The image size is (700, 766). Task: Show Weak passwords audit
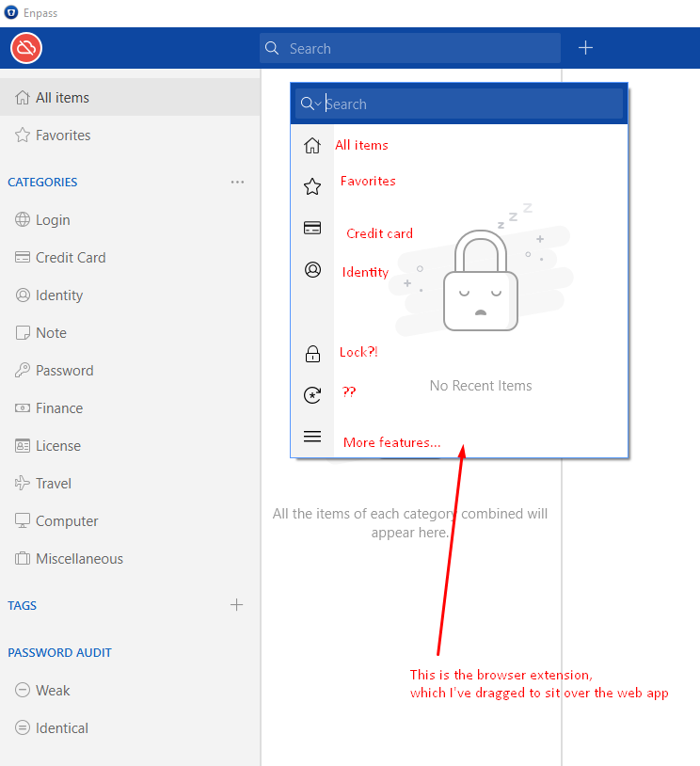pos(130,691)
